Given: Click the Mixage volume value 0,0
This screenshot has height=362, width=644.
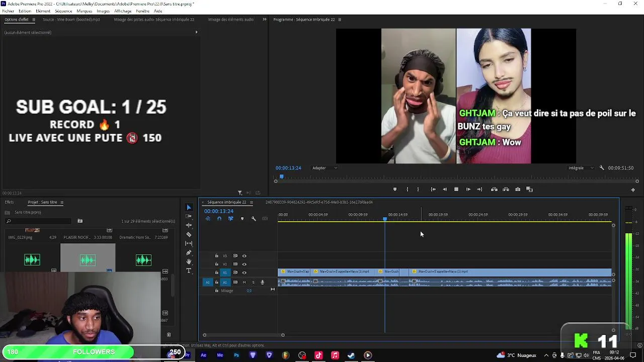Looking at the screenshot, I should pyautogui.click(x=249, y=291).
